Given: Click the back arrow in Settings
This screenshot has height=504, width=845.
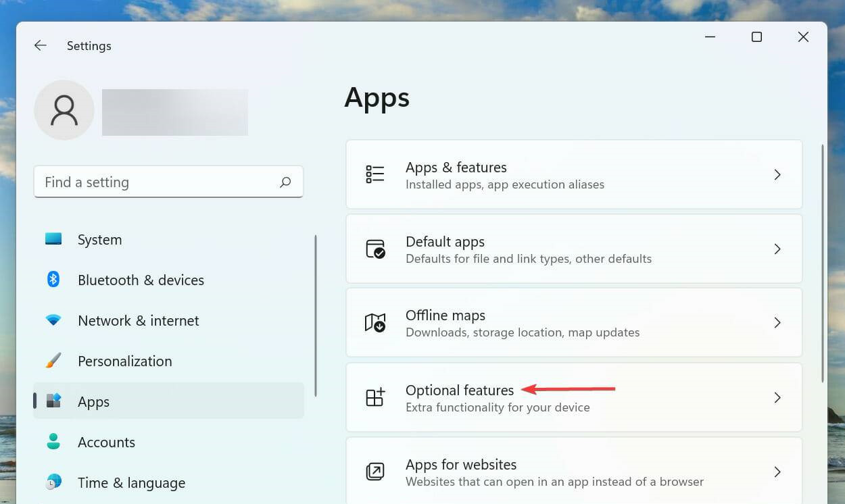Looking at the screenshot, I should [x=41, y=46].
